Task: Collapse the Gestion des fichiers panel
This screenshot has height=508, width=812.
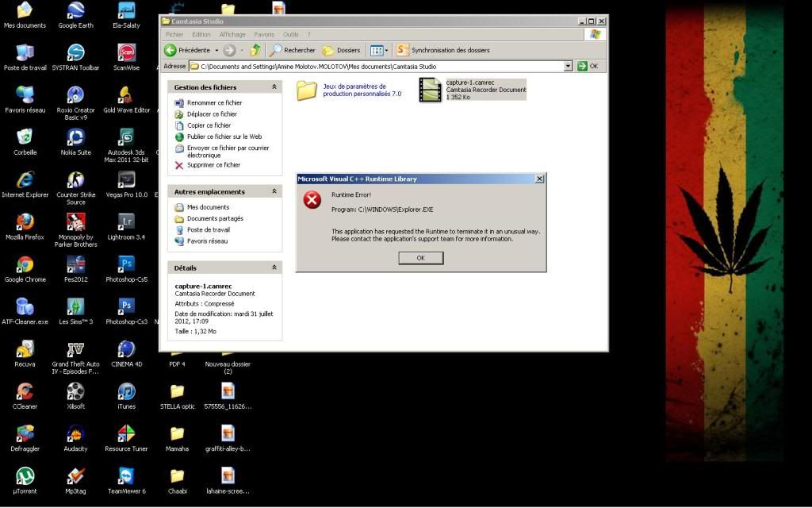Action: 274,87
